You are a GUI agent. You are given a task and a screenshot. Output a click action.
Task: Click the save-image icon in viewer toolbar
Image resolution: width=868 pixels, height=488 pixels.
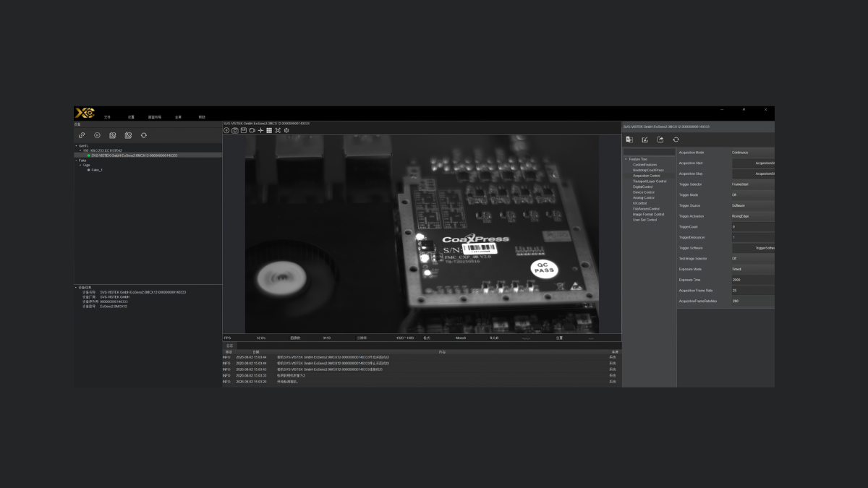point(244,130)
